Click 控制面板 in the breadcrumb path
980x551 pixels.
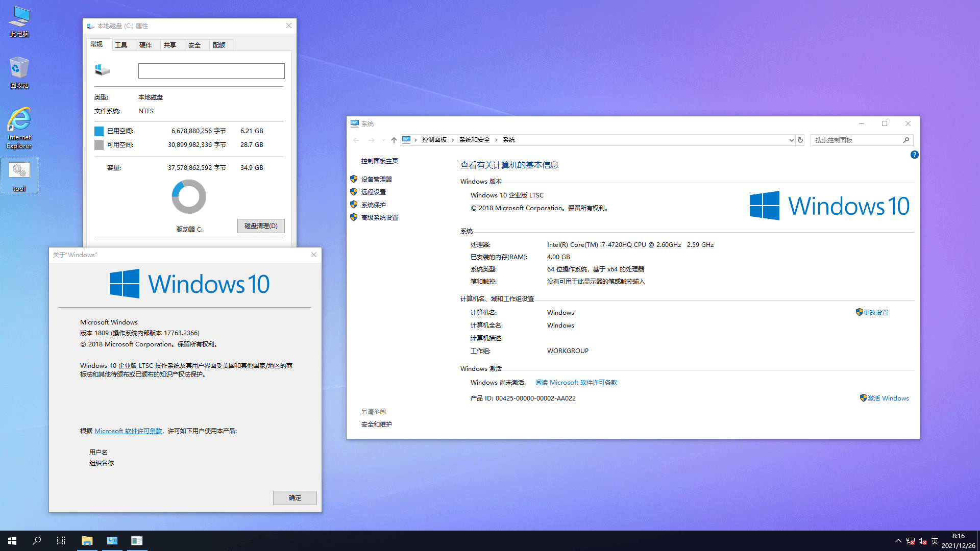[434, 140]
